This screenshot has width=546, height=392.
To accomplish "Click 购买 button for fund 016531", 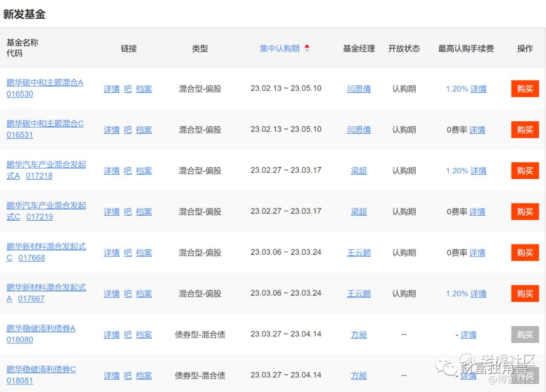I will pyautogui.click(x=525, y=130).
